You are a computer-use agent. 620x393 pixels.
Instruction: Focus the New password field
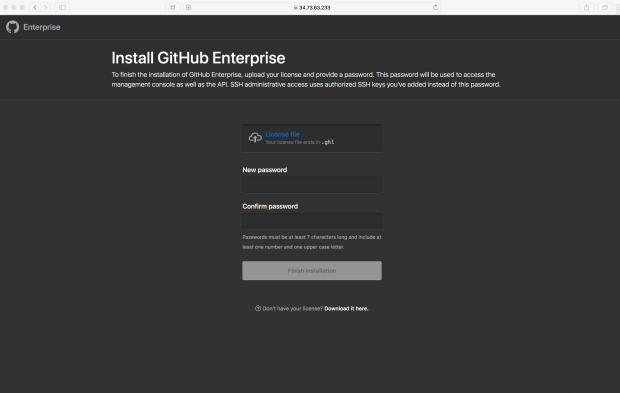312,185
